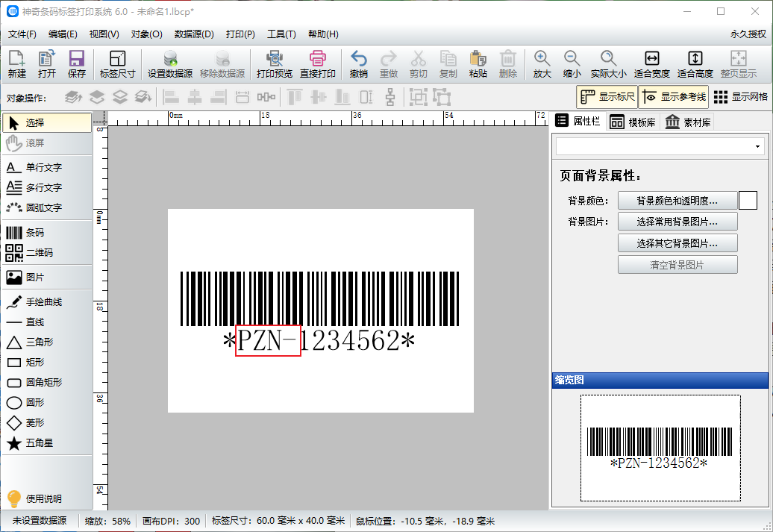Open the 标签尺寸 label size settings

click(x=117, y=64)
